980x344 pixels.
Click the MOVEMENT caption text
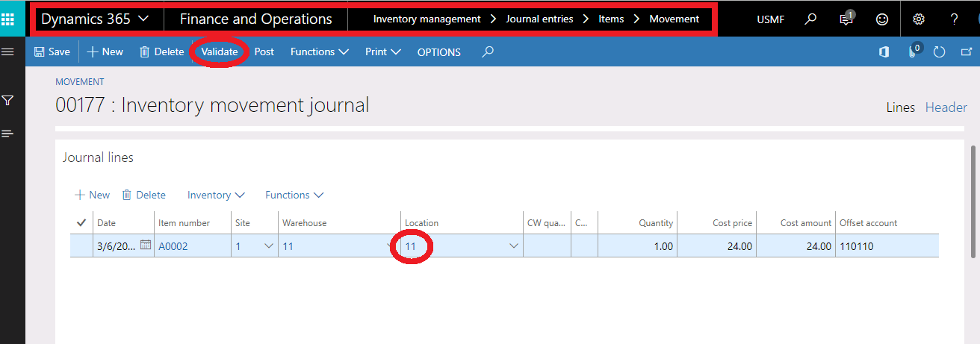tap(80, 82)
